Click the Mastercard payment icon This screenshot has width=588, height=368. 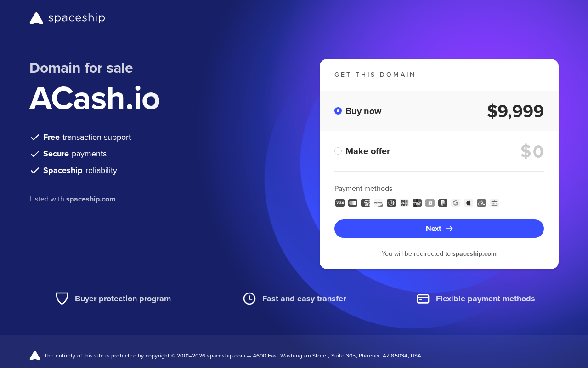click(x=353, y=203)
